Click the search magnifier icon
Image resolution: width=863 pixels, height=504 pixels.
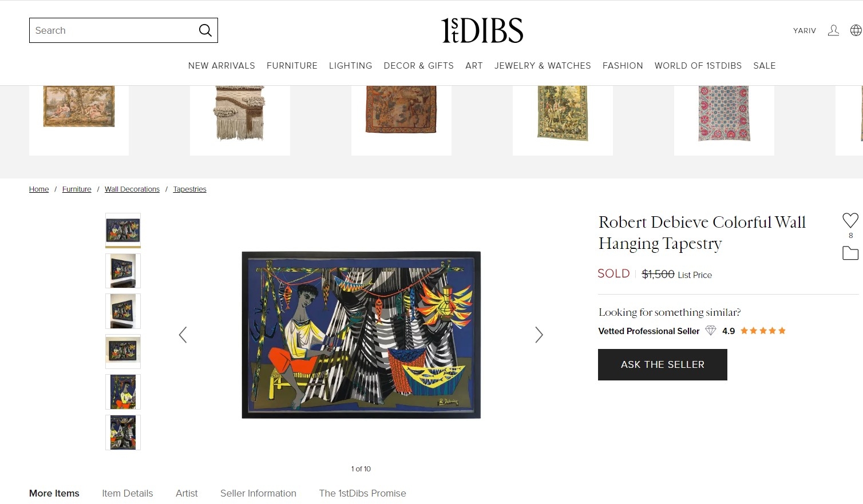coord(205,30)
